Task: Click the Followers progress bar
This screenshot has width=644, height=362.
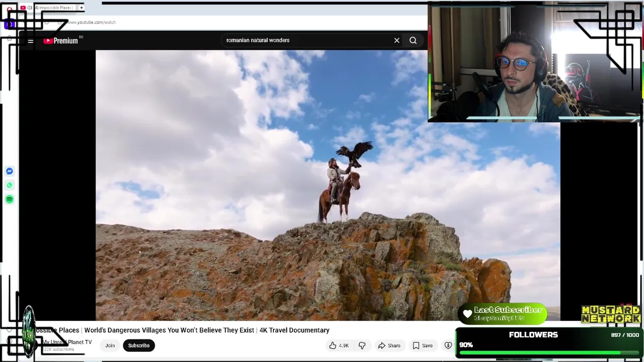Action: pos(549,352)
